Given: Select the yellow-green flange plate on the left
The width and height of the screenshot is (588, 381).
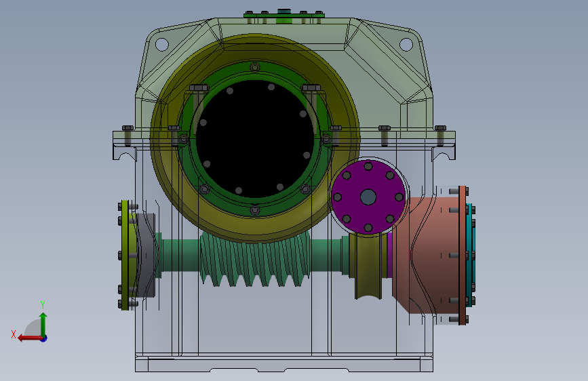Looking at the screenshot, I should coord(125,255).
